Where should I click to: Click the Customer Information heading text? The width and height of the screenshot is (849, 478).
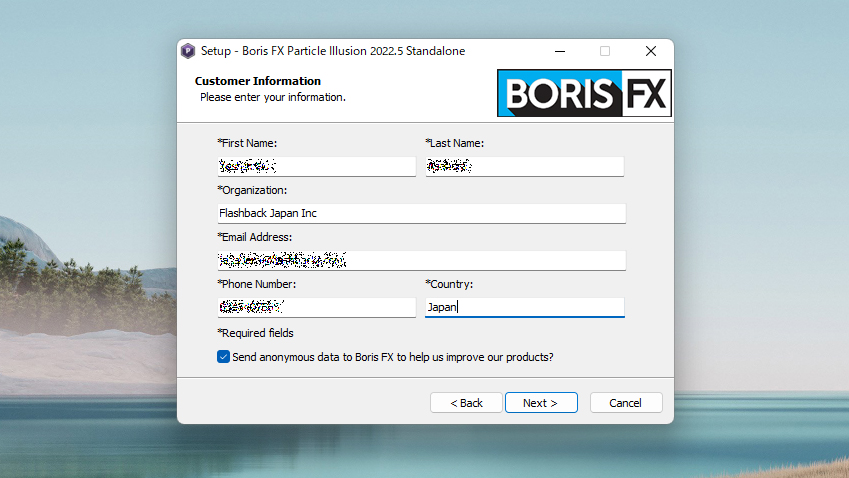(258, 81)
